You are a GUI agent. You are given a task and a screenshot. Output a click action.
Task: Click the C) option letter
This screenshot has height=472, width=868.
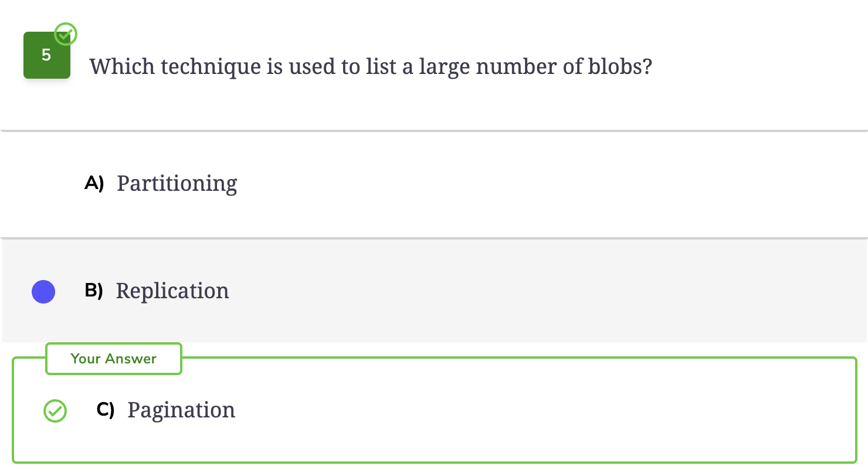tap(106, 410)
